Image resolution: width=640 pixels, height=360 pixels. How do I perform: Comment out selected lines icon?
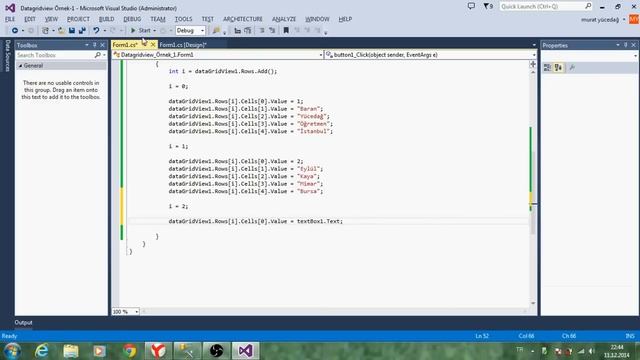[262, 31]
